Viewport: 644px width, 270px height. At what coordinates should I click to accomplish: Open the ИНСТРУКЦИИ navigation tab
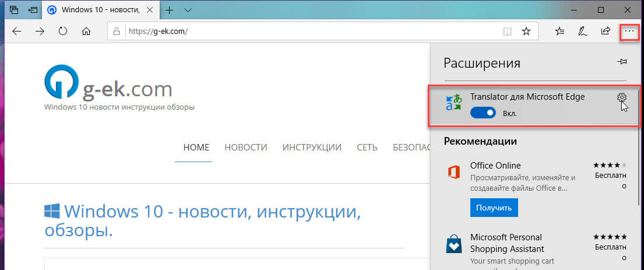click(x=312, y=147)
